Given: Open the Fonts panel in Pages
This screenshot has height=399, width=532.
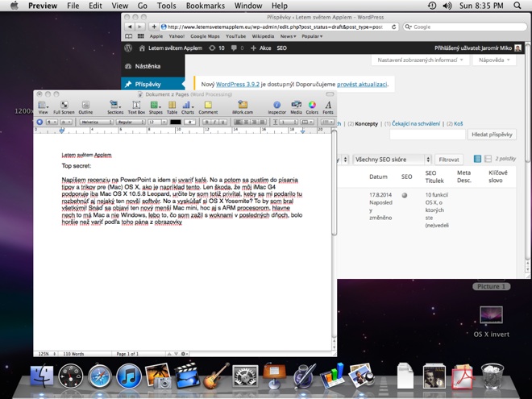Looking at the screenshot, I should click(x=328, y=107).
